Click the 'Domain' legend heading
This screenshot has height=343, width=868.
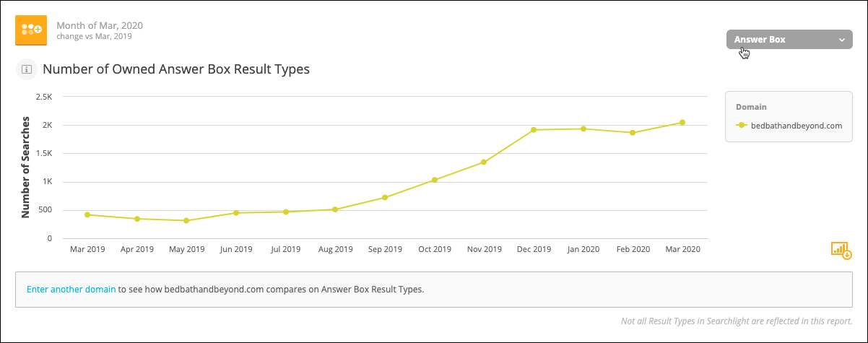(751, 107)
